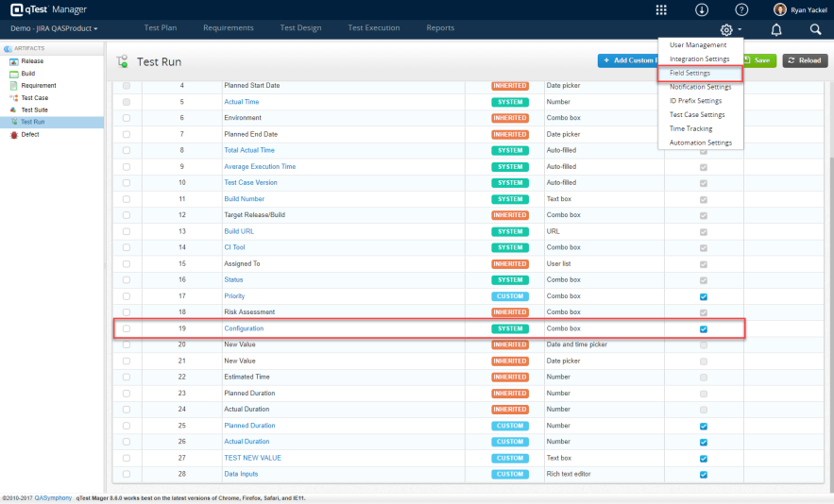
Task: Select Release artifact in the sidebar
Action: (32, 61)
